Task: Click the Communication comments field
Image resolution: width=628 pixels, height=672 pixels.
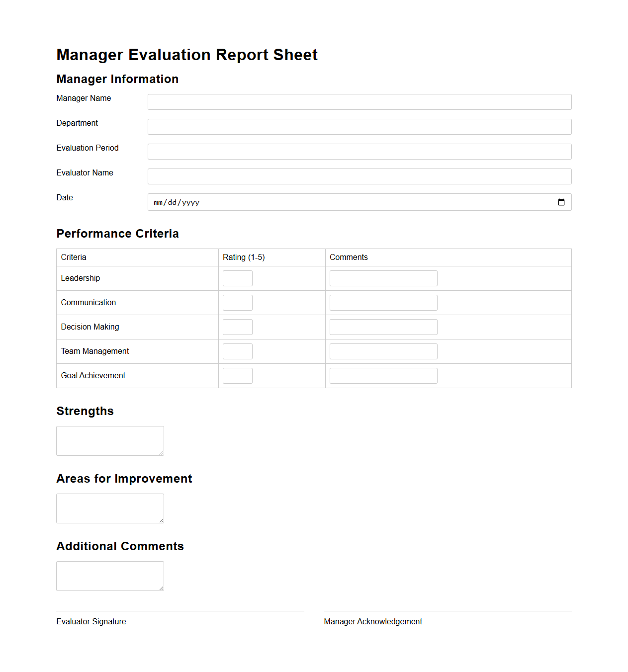Action: tap(383, 302)
